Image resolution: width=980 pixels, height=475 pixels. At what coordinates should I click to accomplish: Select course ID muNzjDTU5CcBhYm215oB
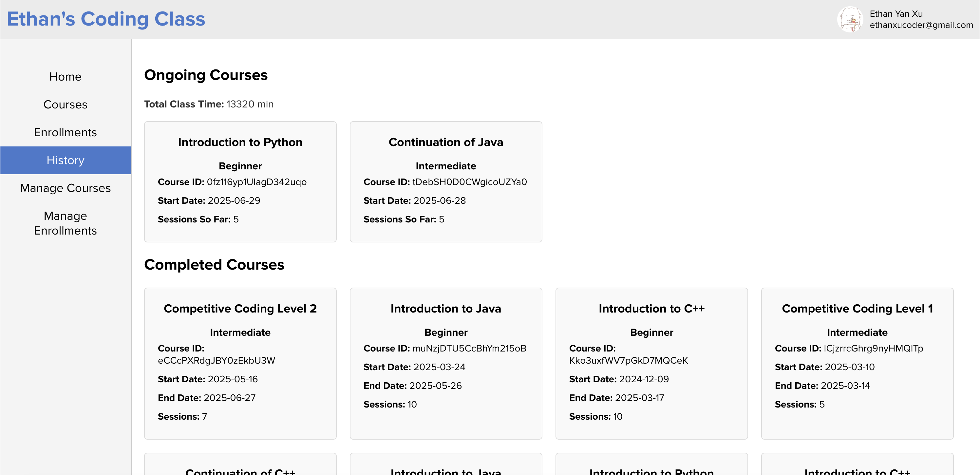point(469,348)
